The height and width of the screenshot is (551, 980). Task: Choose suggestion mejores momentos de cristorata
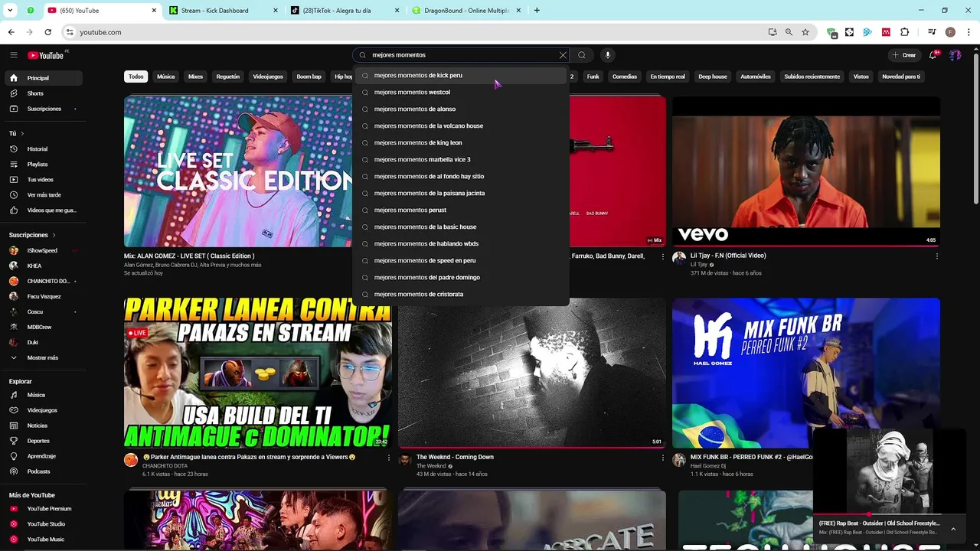click(x=461, y=295)
